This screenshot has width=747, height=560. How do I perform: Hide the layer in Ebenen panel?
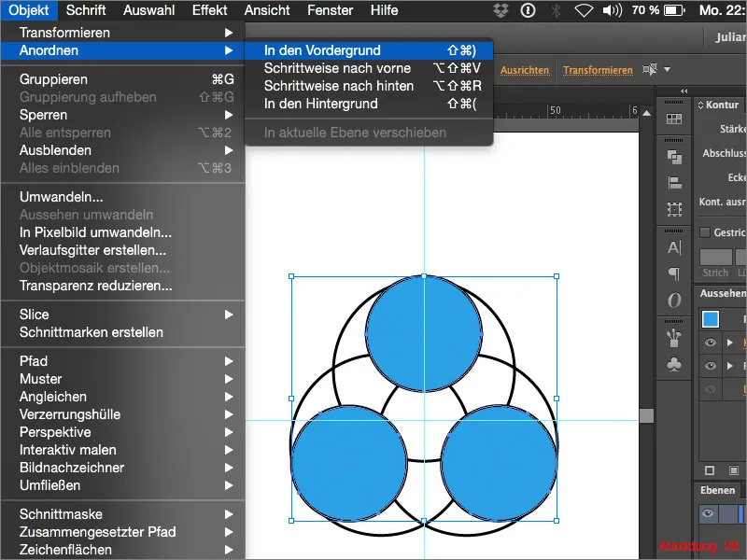pyautogui.click(x=708, y=513)
